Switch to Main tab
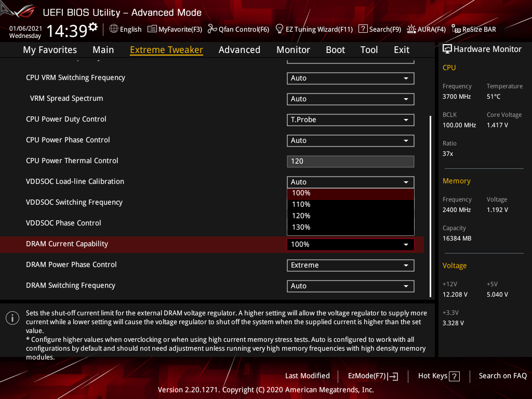This screenshot has height=399, width=532. [103, 50]
